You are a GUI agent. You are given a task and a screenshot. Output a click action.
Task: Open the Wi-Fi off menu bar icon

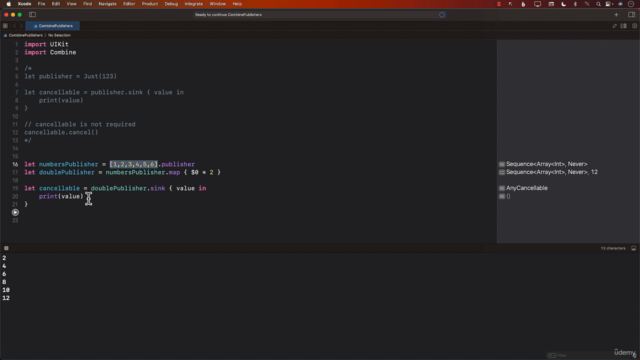(587, 4)
